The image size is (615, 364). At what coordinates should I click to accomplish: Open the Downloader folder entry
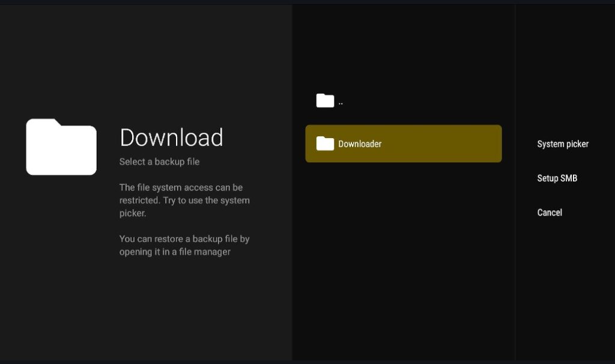pyautogui.click(x=403, y=144)
